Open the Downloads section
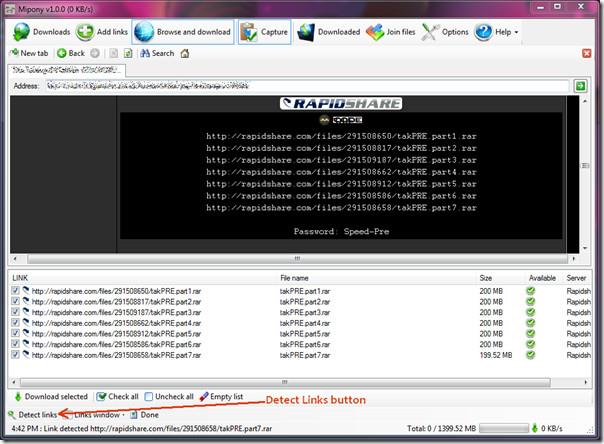The height and width of the screenshot is (444, 604). (42, 32)
